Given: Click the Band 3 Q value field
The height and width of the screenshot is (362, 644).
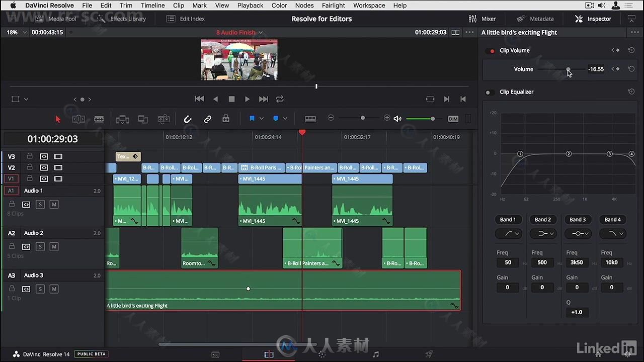Looking at the screenshot, I should 577,312.
